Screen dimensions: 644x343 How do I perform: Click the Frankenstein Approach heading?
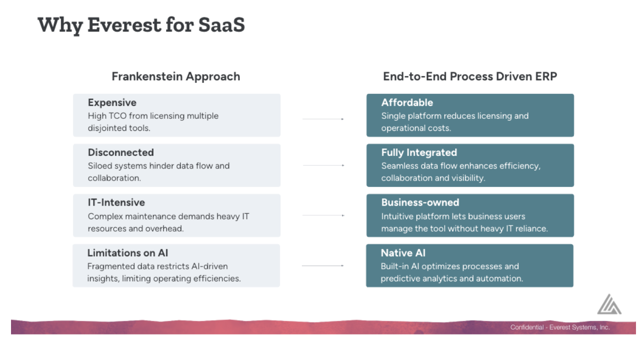[x=176, y=77]
